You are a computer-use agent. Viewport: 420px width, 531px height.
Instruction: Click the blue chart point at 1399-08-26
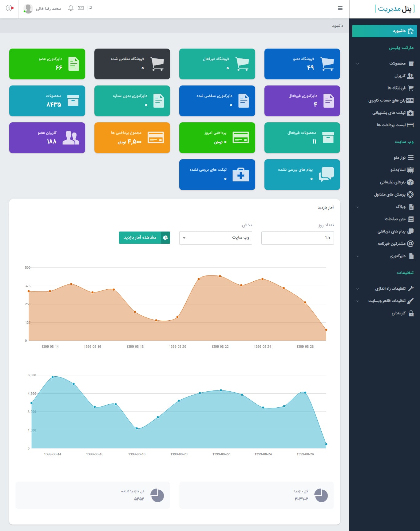(305, 393)
